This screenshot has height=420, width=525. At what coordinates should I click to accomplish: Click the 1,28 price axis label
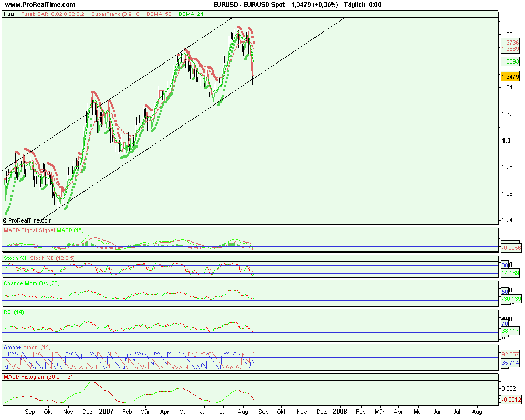pyautogui.click(x=507, y=167)
